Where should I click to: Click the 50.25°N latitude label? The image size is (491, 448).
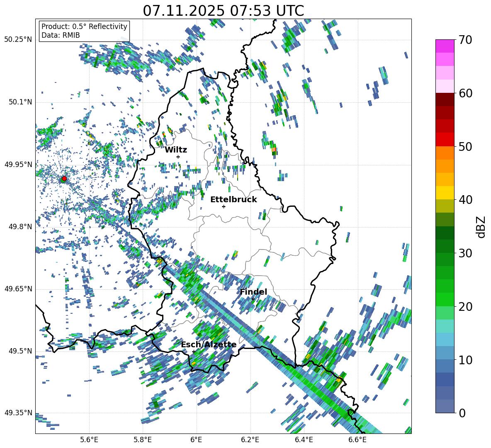[x=18, y=40]
